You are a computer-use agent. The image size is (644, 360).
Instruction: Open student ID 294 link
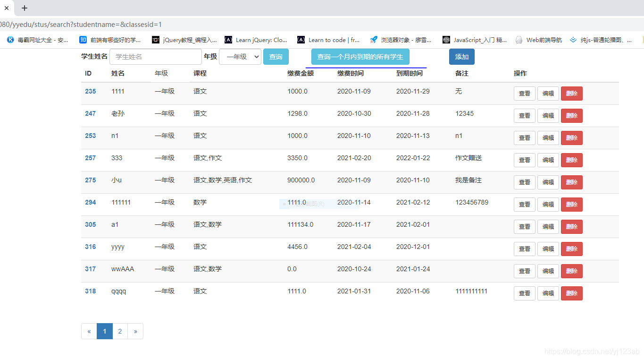91,202
